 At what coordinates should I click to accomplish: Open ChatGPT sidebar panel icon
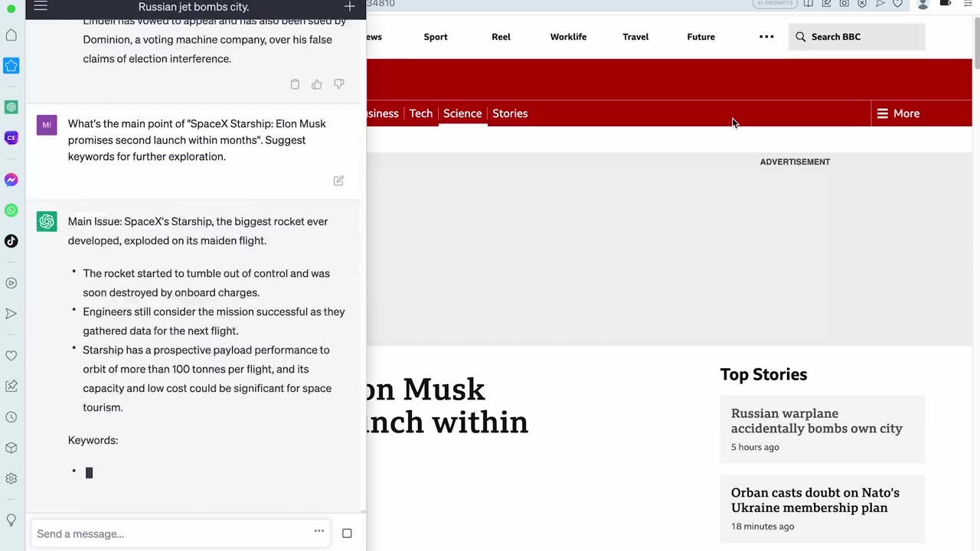tap(11, 107)
